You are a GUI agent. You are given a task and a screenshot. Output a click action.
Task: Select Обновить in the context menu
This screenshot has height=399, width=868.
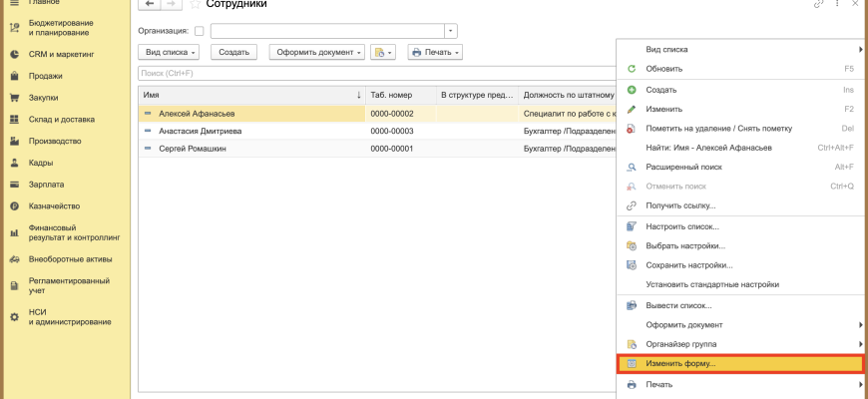pyautogui.click(x=664, y=69)
